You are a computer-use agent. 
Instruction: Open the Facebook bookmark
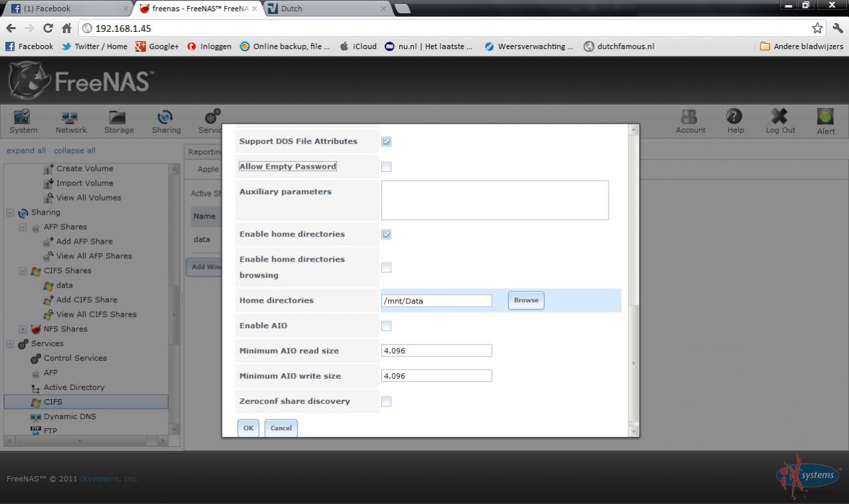pyautogui.click(x=29, y=46)
